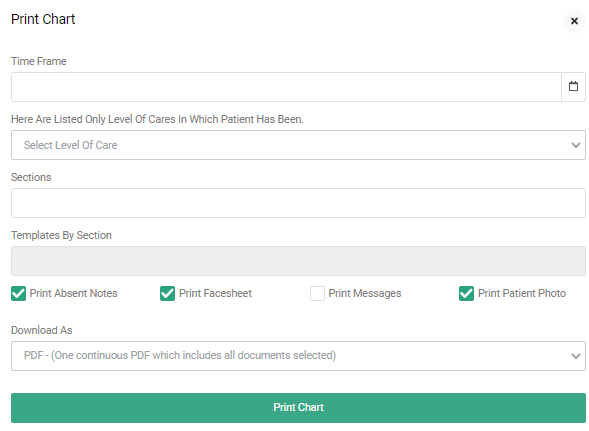Disable the Print Patient Photo checkbox
The image size is (589, 431).
(466, 293)
